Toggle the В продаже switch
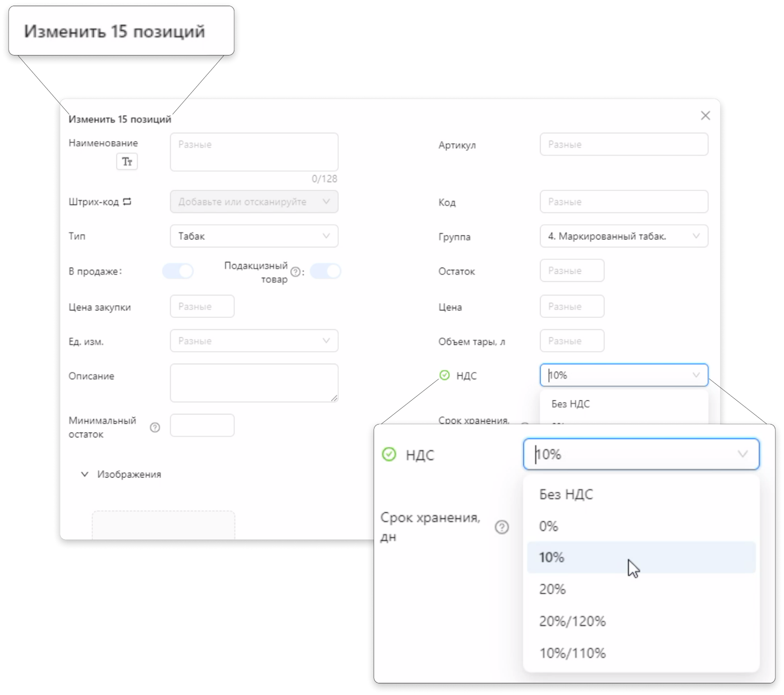Viewport: 784px width, 695px height. [x=178, y=271]
